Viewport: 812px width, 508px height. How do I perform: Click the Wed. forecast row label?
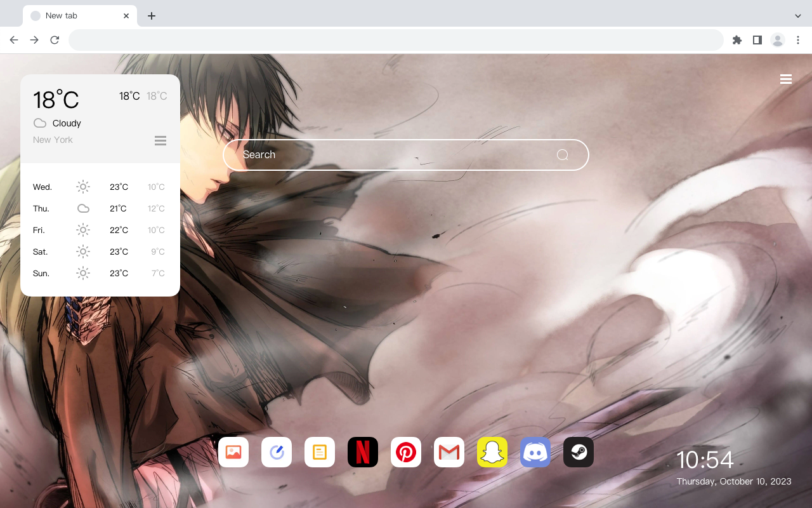43,187
